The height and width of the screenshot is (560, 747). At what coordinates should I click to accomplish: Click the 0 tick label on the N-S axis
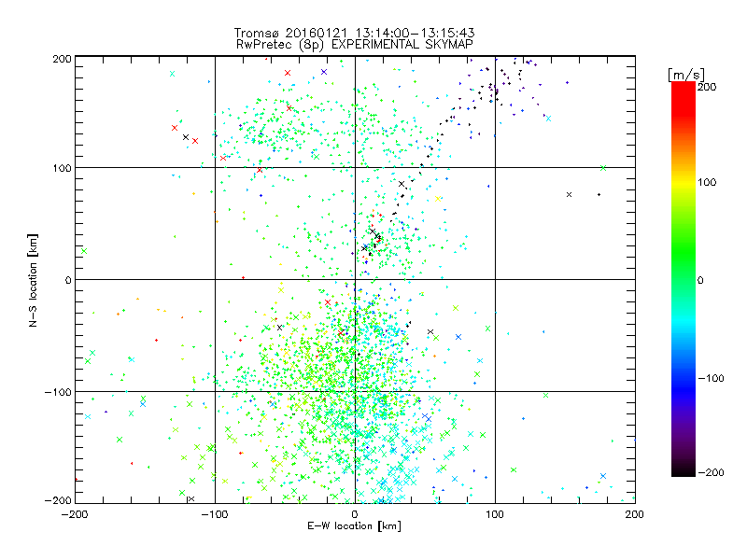click(68, 280)
